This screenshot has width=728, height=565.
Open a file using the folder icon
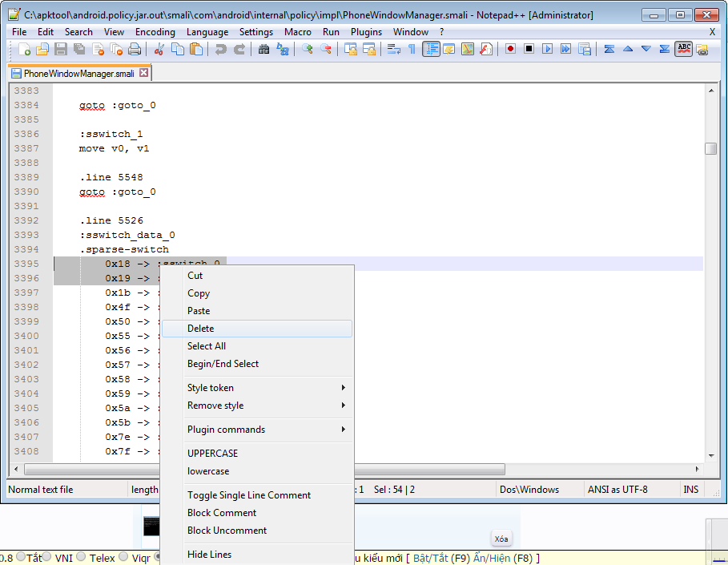point(42,49)
